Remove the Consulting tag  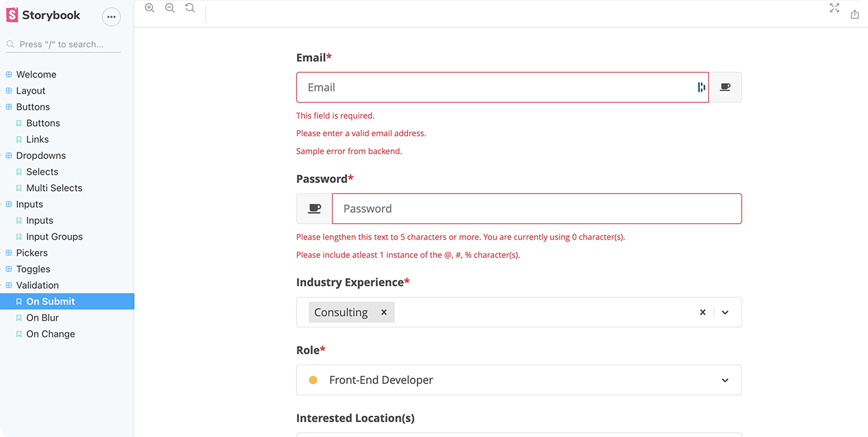click(384, 312)
